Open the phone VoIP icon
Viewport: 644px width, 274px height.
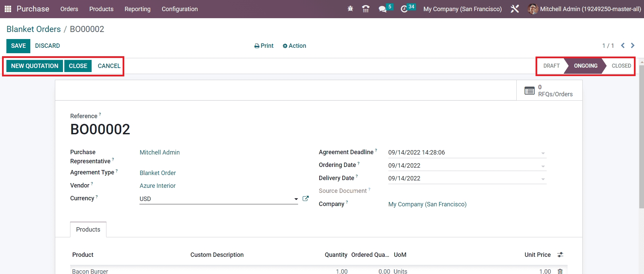pos(365,9)
